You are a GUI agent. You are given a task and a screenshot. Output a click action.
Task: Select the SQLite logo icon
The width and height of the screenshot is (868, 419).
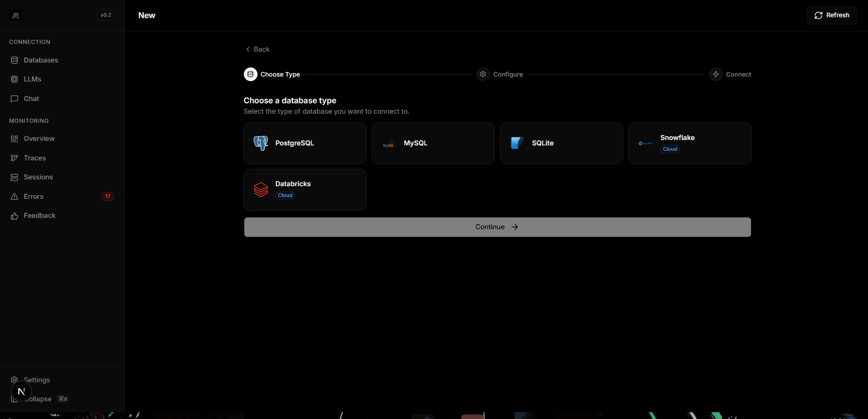click(x=517, y=143)
